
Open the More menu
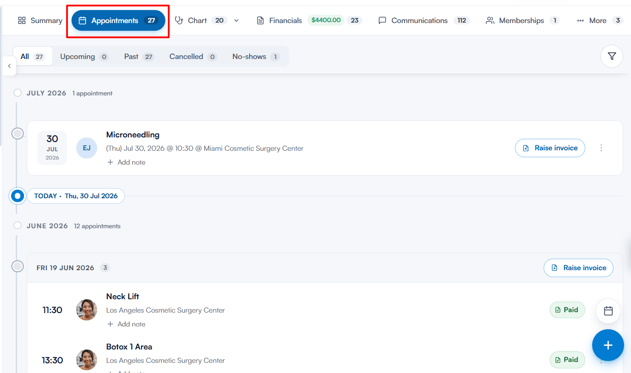point(599,21)
